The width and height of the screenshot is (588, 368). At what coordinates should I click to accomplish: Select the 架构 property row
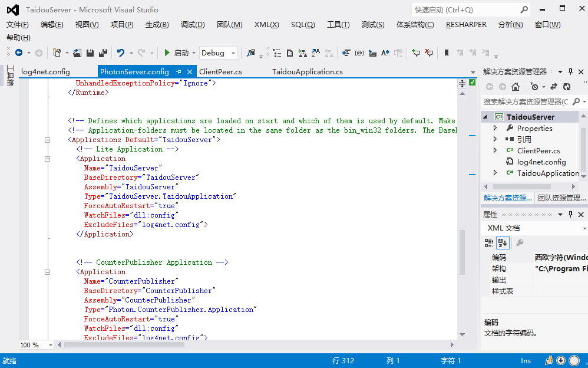(534, 269)
